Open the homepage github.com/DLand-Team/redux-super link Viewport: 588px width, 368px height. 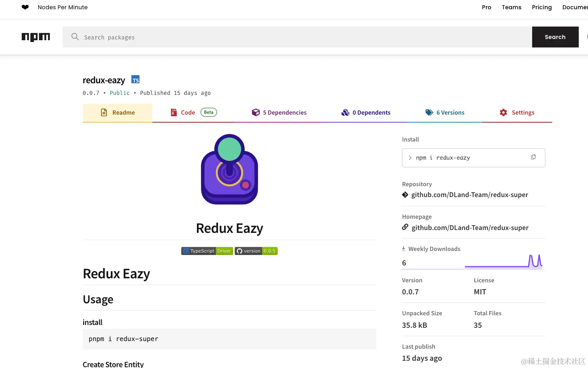coord(470,228)
